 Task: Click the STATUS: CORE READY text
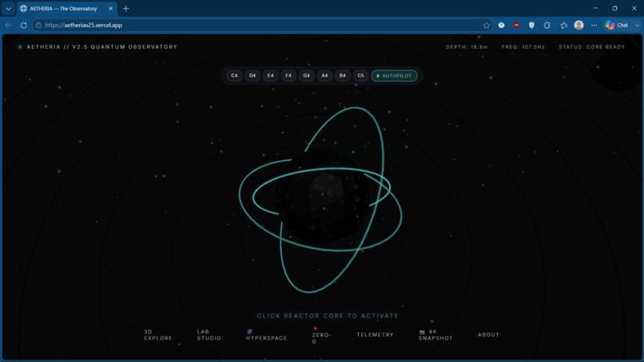coord(591,47)
